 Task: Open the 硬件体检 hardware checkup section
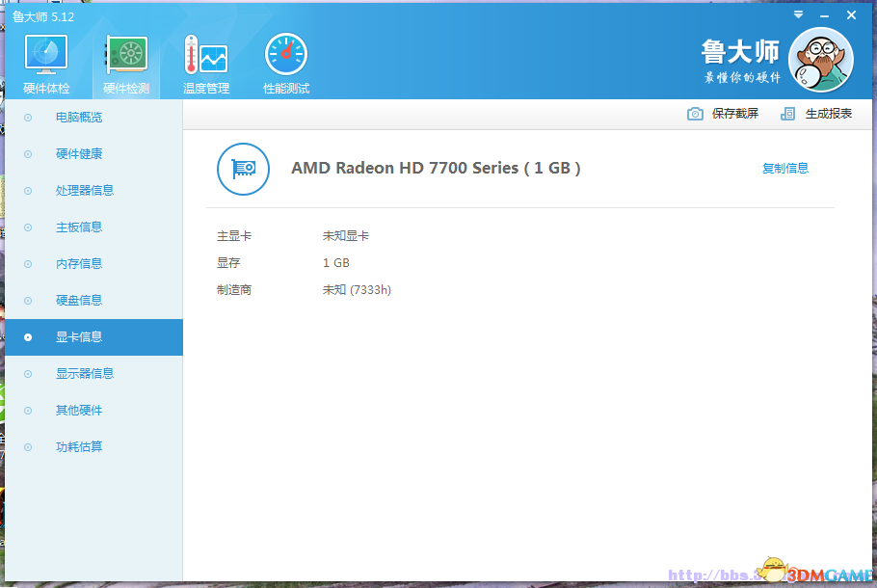tap(46, 64)
